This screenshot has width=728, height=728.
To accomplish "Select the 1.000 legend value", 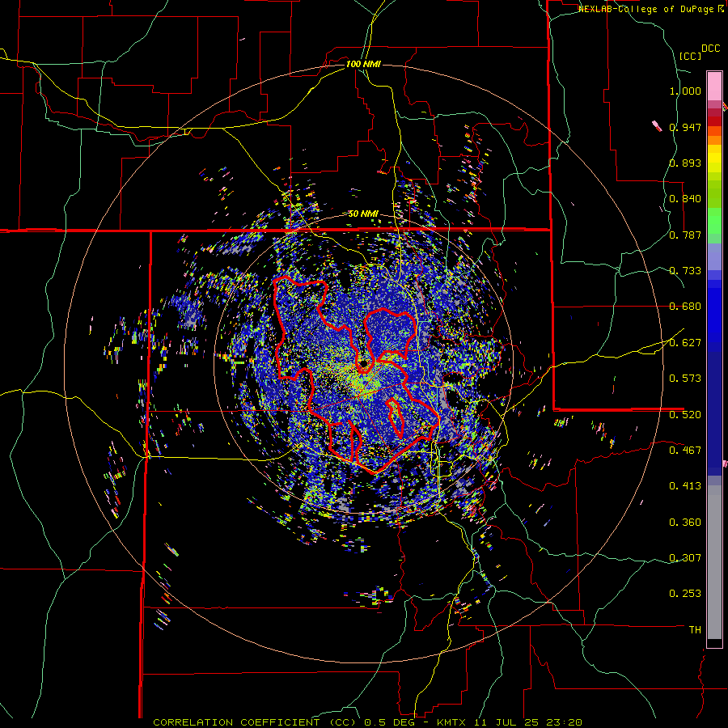I will (685, 91).
